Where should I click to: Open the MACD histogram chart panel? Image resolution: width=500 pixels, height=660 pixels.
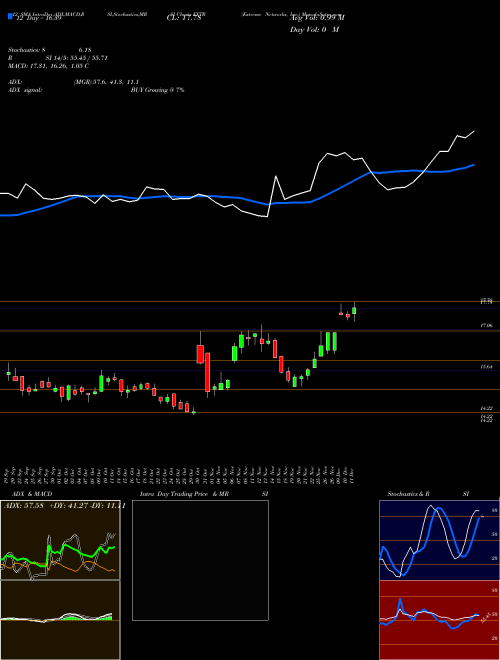tap(60, 620)
